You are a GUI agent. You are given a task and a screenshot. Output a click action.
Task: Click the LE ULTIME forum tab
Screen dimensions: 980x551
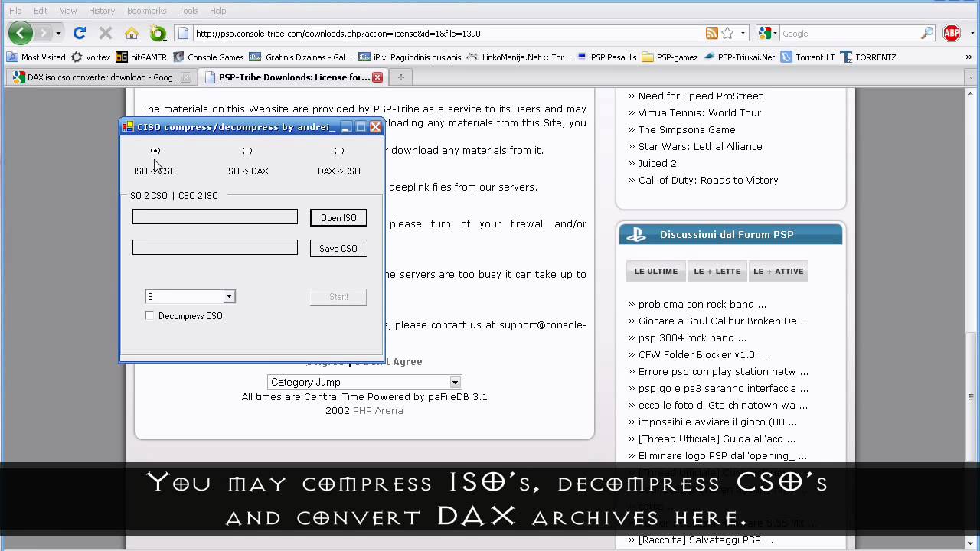point(655,271)
